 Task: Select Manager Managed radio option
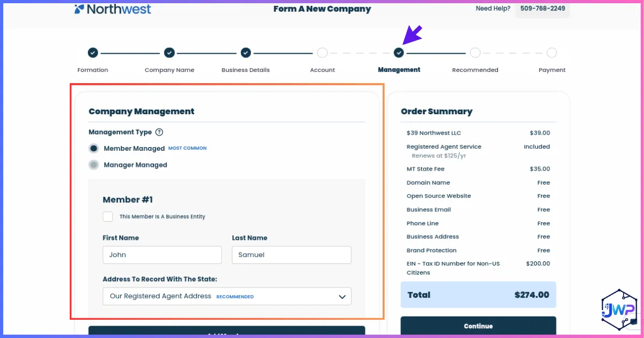pyautogui.click(x=94, y=165)
